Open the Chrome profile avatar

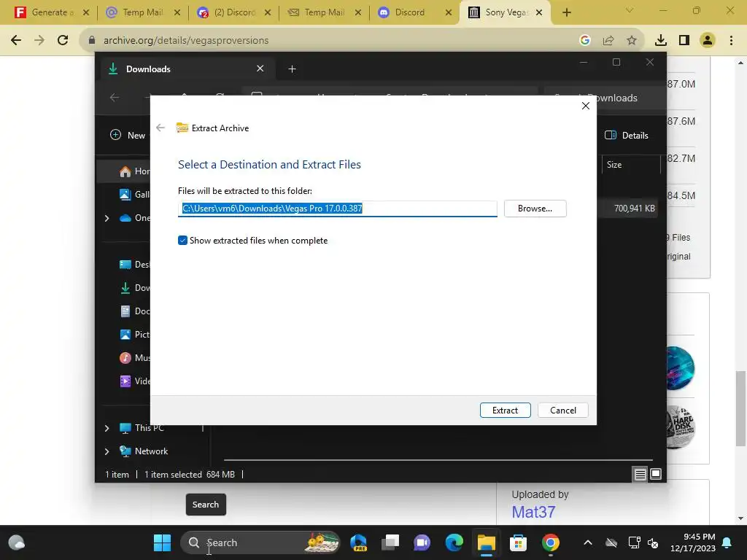click(708, 41)
